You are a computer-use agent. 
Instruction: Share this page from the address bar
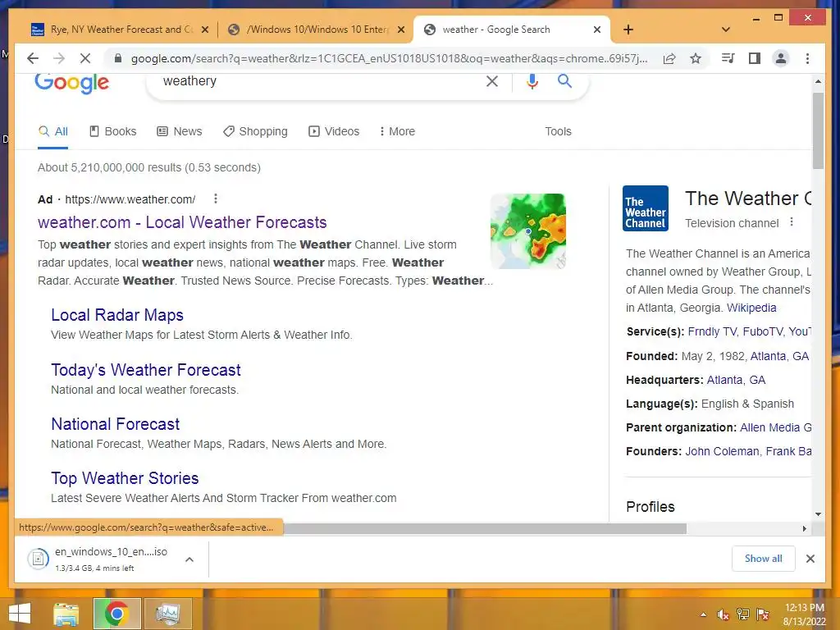pyautogui.click(x=669, y=58)
